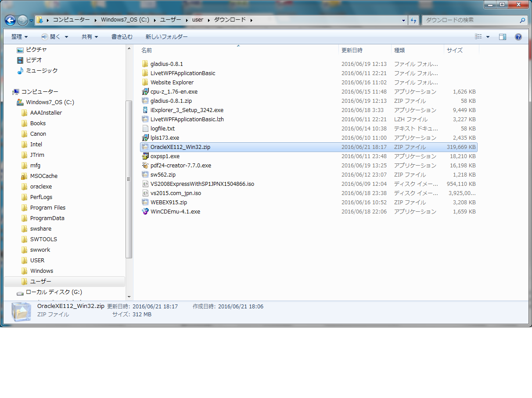
Task: Select the pdf24-creator-7.7.0.exe icon
Action: [x=146, y=165]
